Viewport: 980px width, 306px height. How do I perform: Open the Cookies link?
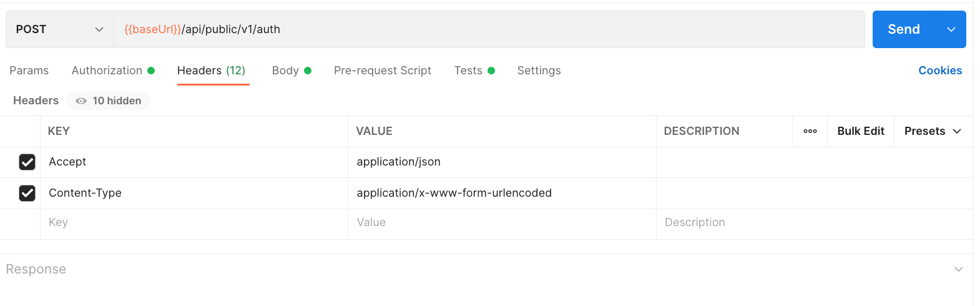[x=939, y=71]
